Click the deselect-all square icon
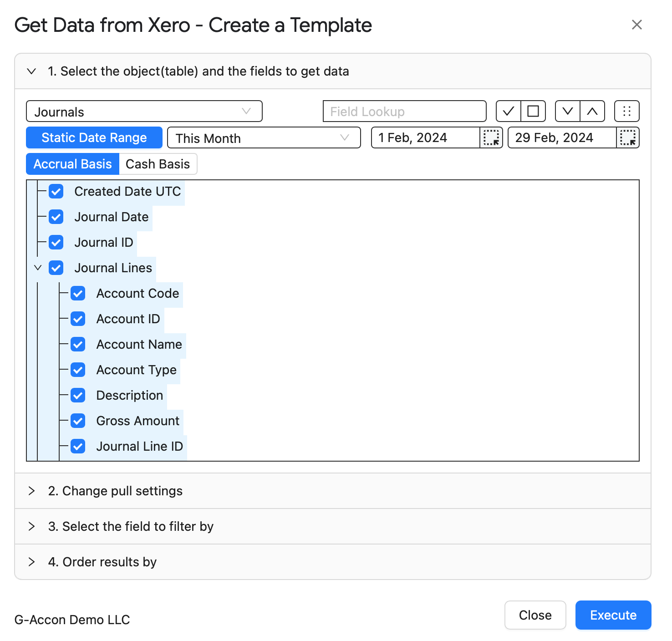Image resolution: width=672 pixels, height=641 pixels. [533, 111]
